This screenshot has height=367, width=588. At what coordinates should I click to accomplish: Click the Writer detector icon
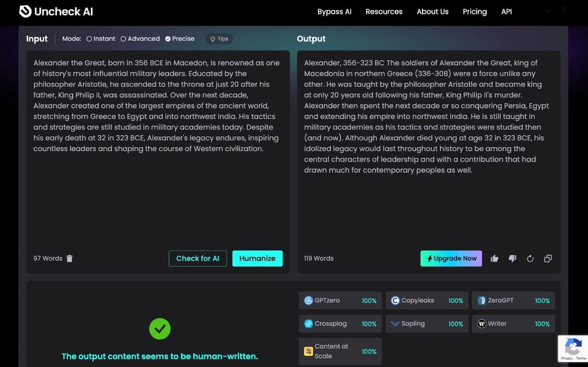pos(481,324)
